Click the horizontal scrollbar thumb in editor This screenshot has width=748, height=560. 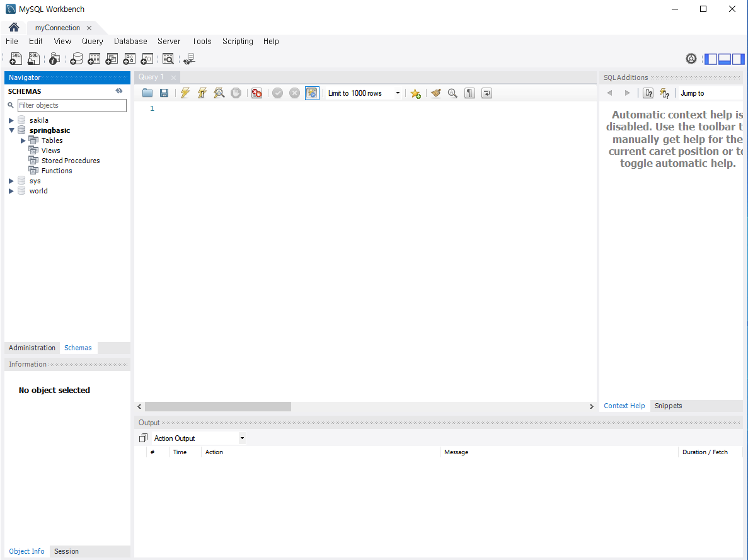coord(218,406)
